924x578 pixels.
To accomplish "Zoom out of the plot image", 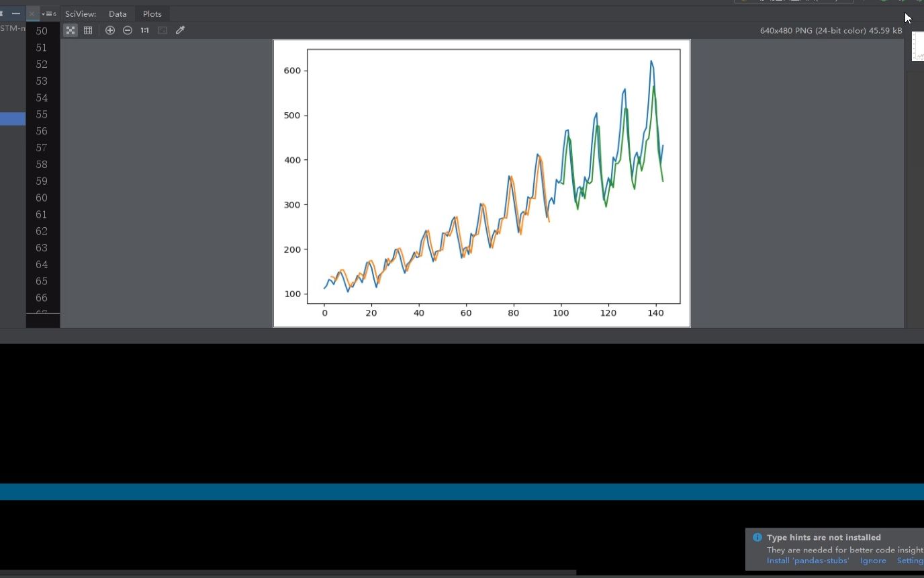I will 128,30.
